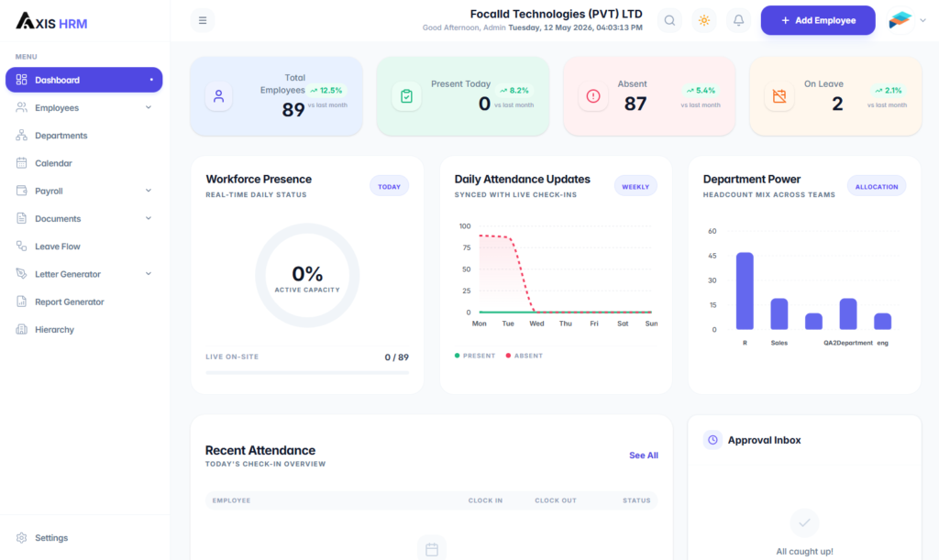Click the empty attendance calendar icon

pos(432,549)
